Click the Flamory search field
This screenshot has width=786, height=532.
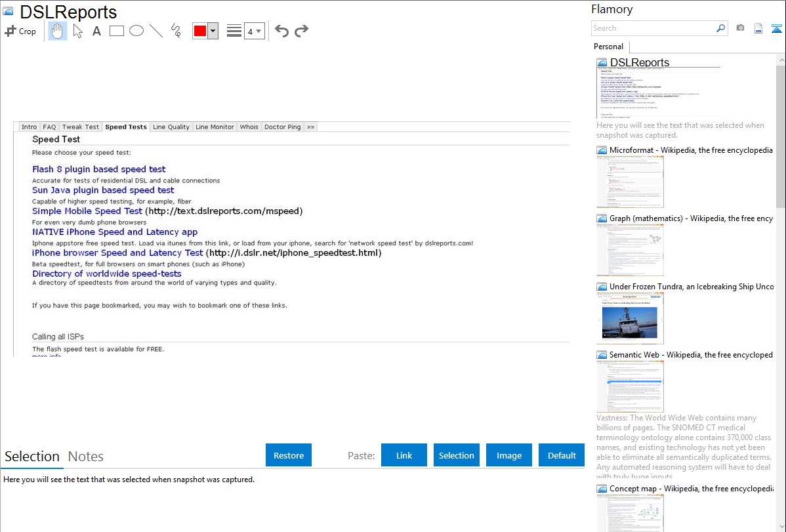point(653,28)
